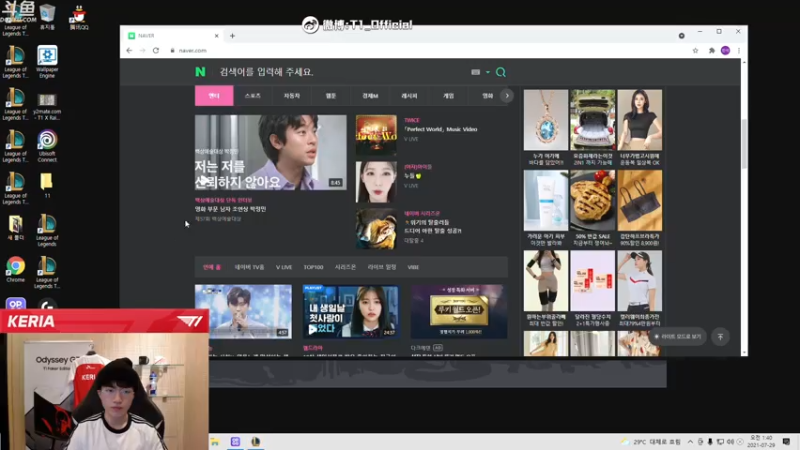Select the 게임 category tab
This screenshot has height=450, width=800.
point(448,95)
